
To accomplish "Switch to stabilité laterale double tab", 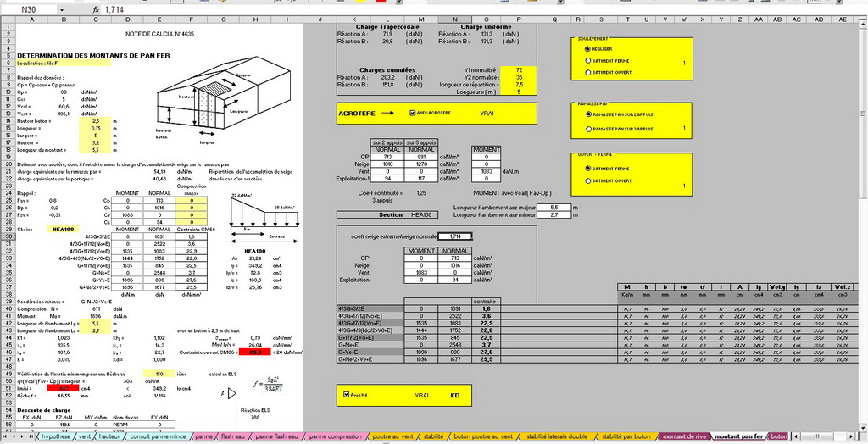I will click(558, 437).
